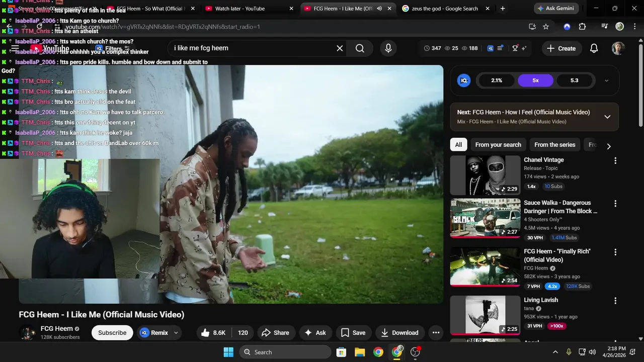Image resolution: width=644 pixels, height=362 pixels.
Task: Select the From your search chip
Action: [x=498, y=145]
